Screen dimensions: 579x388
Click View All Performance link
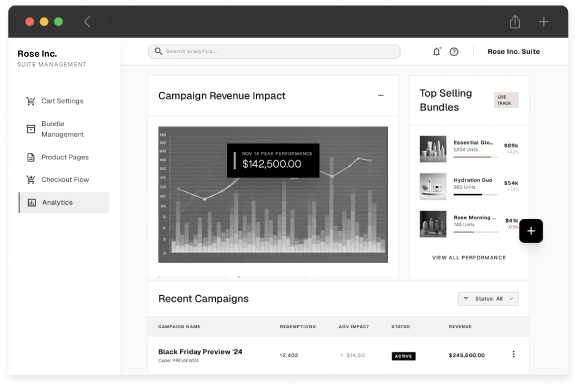click(469, 258)
